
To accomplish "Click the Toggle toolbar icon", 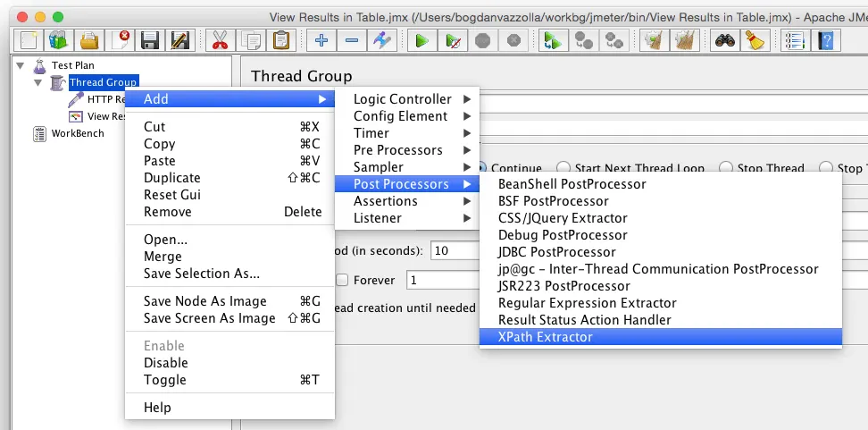I will 382,40.
